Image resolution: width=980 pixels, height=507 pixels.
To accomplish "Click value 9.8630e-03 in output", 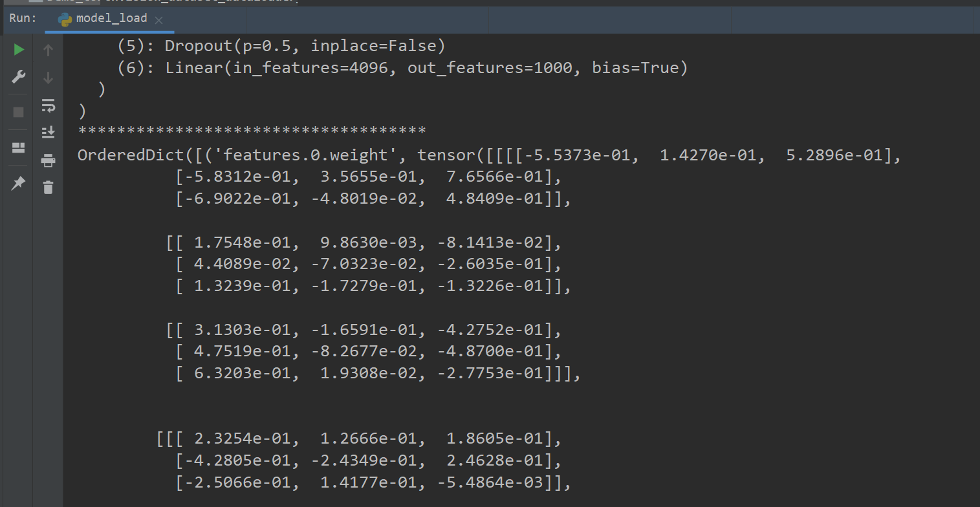I will click(x=369, y=243).
